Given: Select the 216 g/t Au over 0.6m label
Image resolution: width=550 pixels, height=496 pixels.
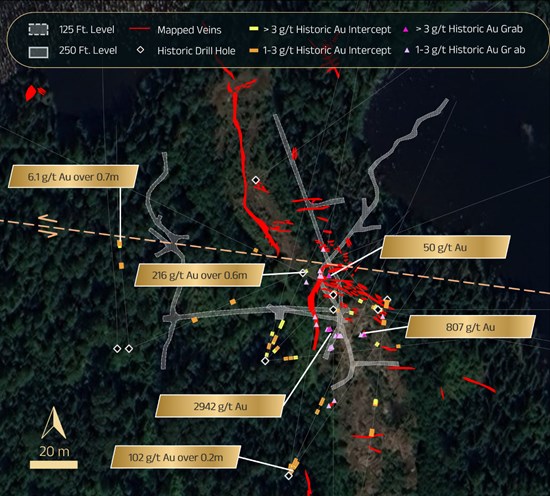Looking at the screenshot, I should click(x=200, y=275).
